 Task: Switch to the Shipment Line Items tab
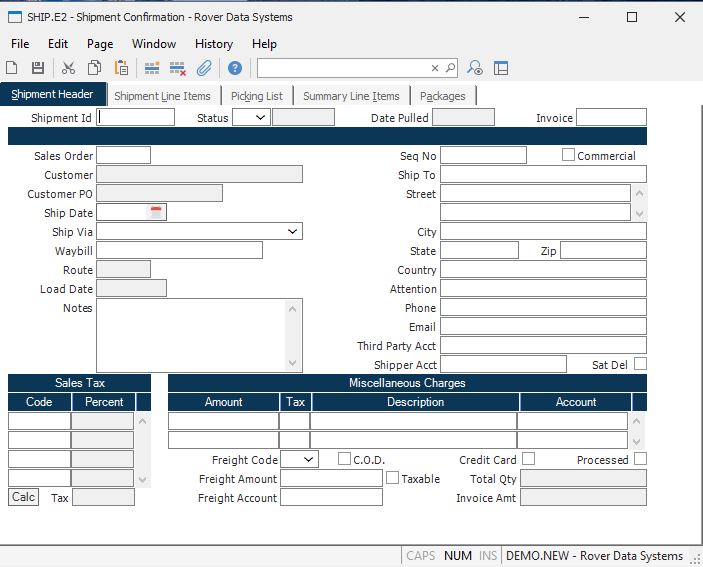coord(162,96)
